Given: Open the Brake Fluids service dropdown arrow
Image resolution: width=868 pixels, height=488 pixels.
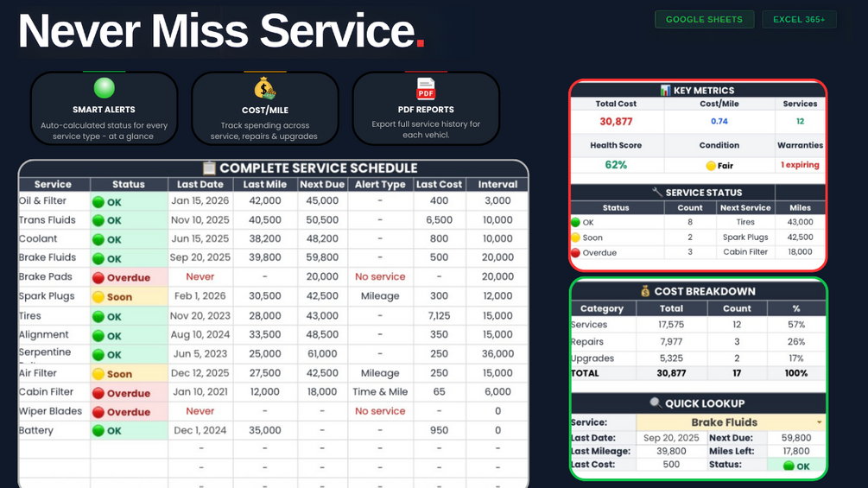Looking at the screenshot, I should (819, 422).
